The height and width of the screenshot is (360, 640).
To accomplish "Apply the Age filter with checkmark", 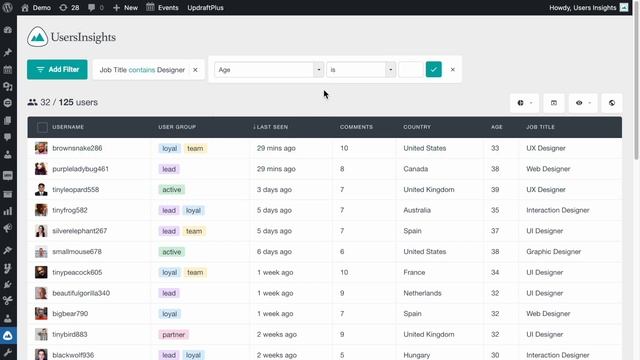I will [433, 69].
